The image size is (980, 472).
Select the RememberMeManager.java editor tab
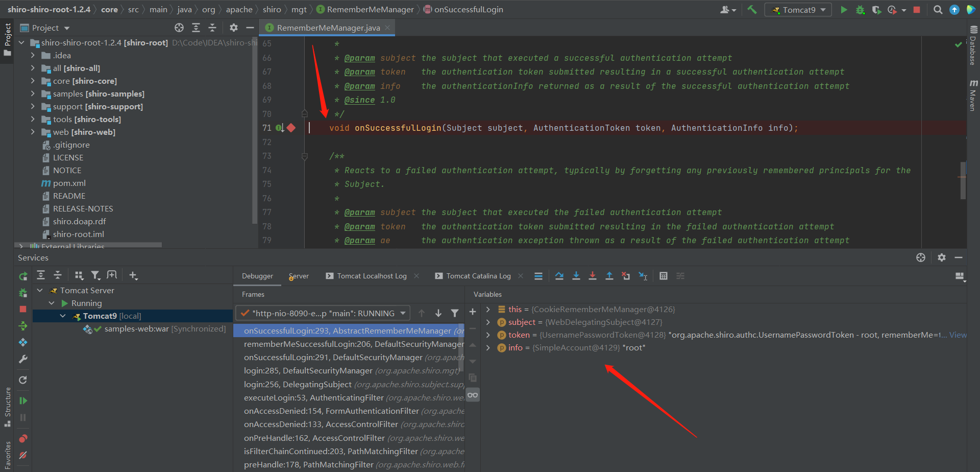(x=328, y=28)
